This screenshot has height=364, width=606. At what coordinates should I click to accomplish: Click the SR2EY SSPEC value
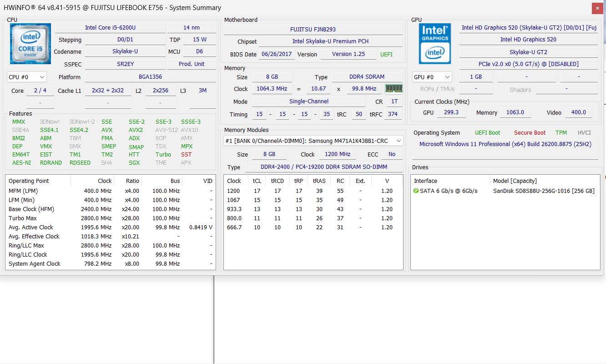(125, 64)
